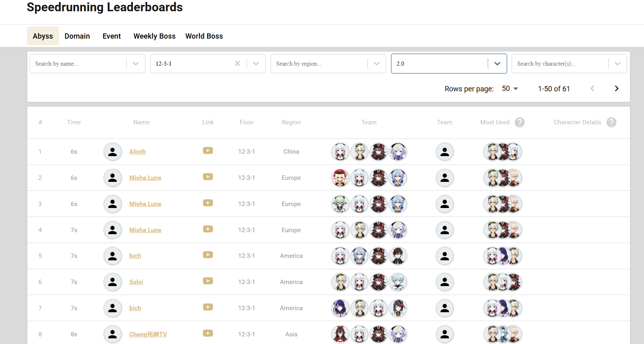This screenshot has width=644, height=344.
Task: Click the help icon beside Character Details
Action: point(611,122)
